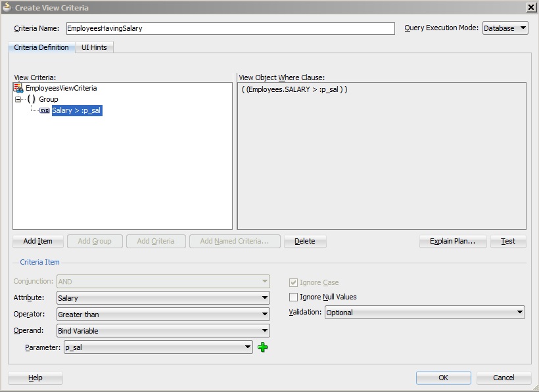
Task: Collapse the Group tree node
Action: 18,99
